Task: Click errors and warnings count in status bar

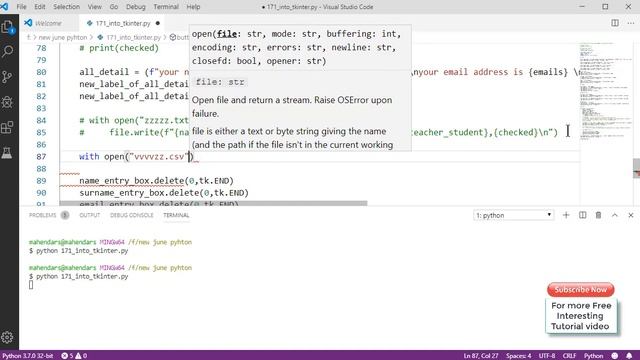Action: pos(74,356)
